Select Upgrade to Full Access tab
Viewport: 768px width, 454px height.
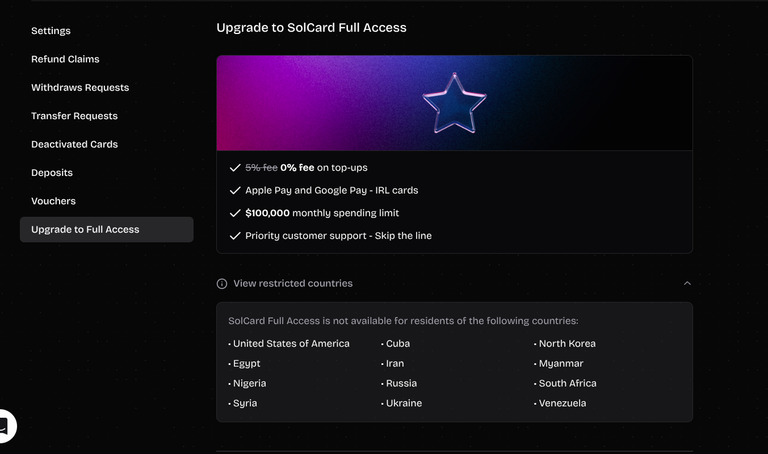107,229
